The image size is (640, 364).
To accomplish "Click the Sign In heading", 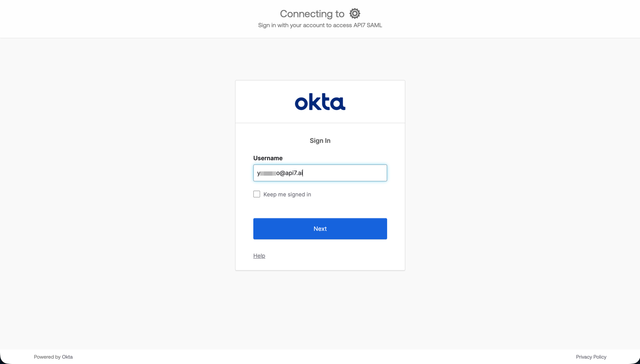I will [x=320, y=140].
